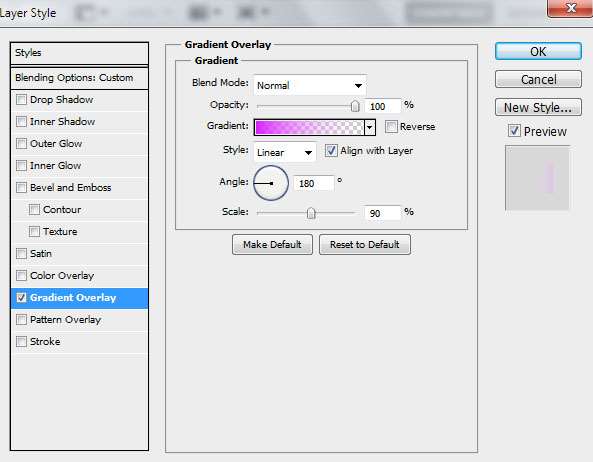Viewport: 593px width, 462px height.
Task: Check the Inner Glow checkbox
Action: [x=21, y=166]
